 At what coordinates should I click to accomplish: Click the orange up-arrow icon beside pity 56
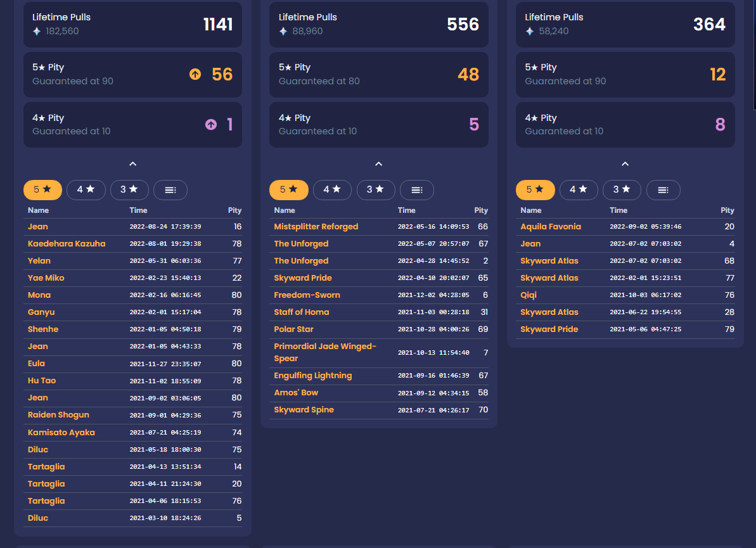pos(195,74)
